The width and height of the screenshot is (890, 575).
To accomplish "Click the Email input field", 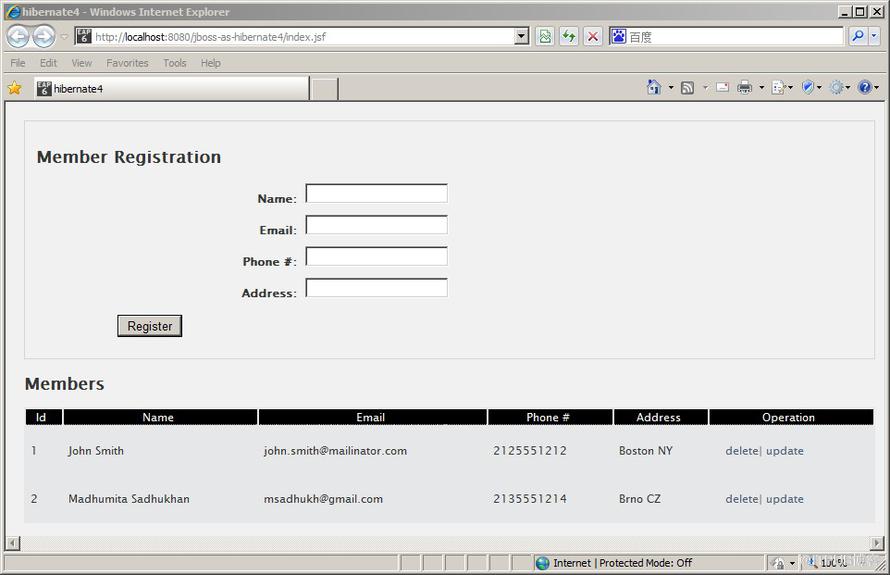I will 376,225.
